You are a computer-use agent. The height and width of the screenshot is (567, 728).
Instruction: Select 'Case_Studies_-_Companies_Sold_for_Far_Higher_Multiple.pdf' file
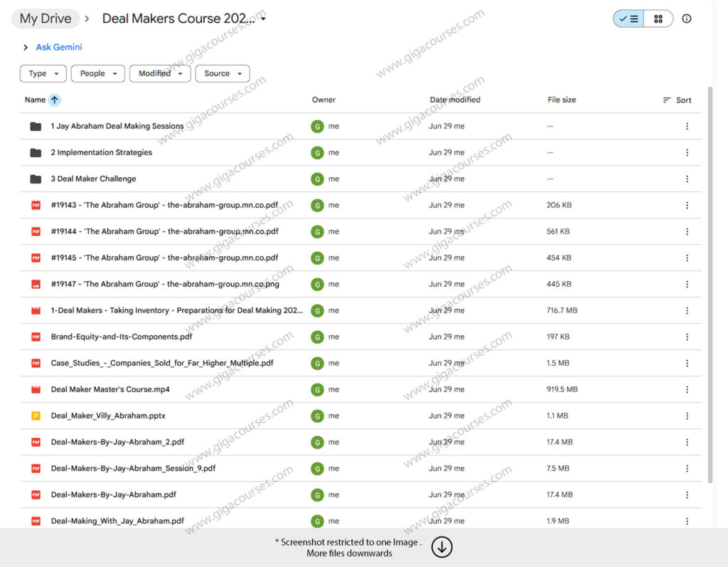[162, 363]
